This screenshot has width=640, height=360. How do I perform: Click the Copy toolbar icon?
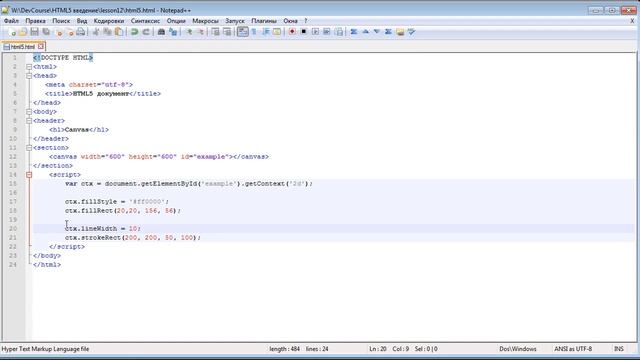tap(107, 32)
